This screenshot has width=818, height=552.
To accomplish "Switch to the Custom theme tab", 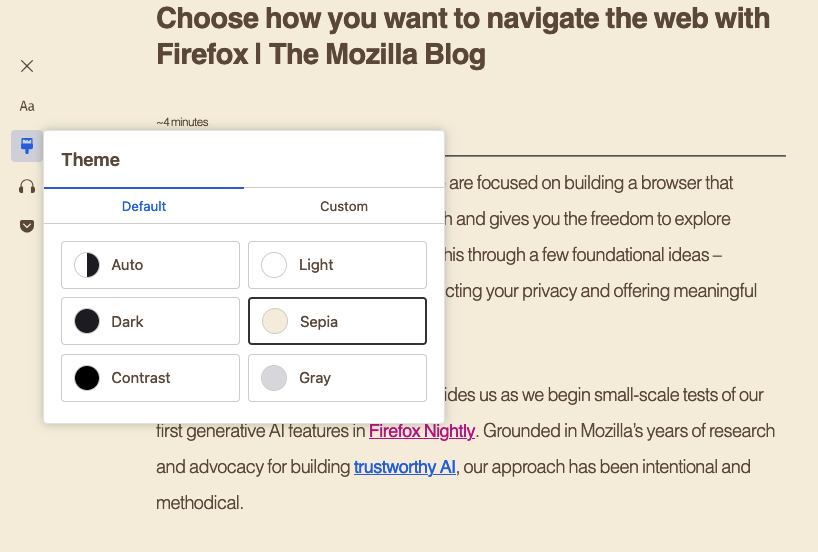I will (x=344, y=206).
